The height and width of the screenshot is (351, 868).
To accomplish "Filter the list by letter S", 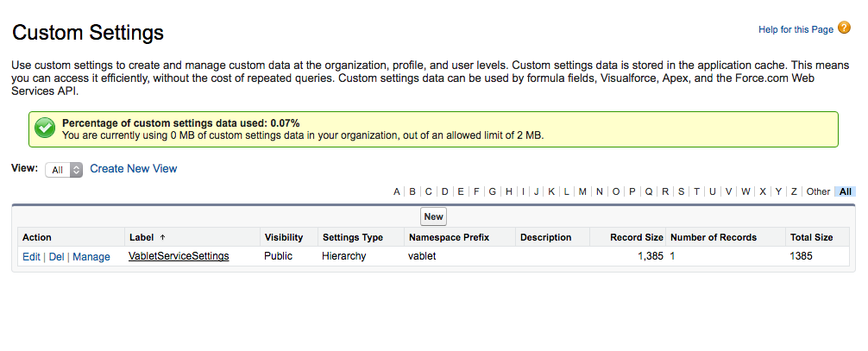I will click(x=682, y=191).
